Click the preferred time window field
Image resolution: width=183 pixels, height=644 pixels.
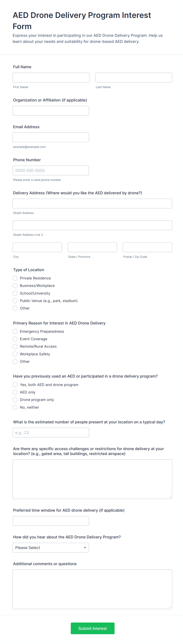point(51,521)
